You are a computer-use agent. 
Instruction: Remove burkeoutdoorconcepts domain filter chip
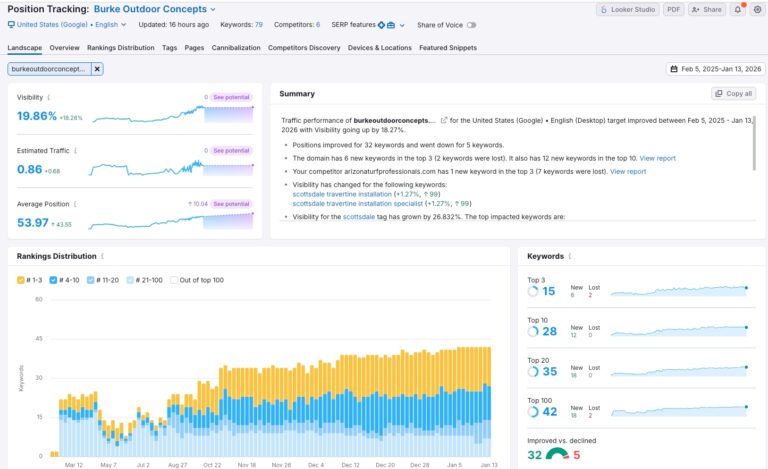coord(97,69)
